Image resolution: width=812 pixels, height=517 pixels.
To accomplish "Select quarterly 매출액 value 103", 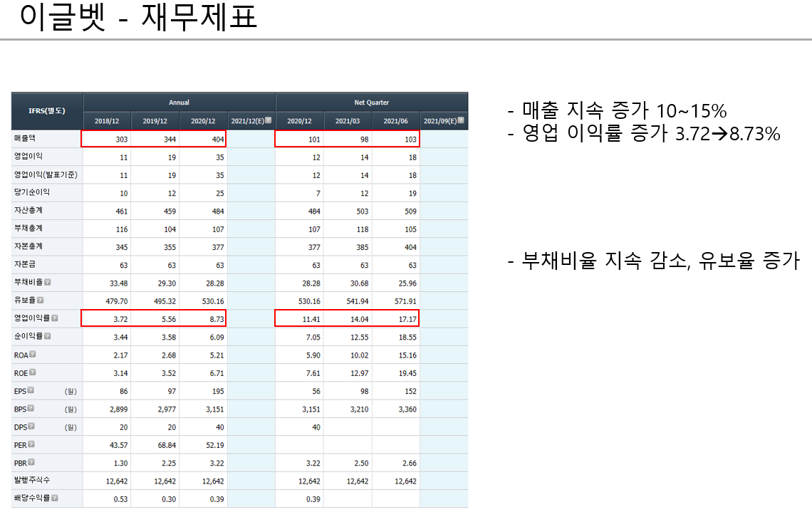I will coord(411,139).
